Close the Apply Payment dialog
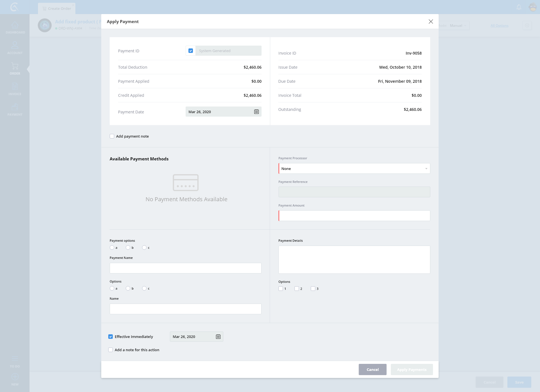540x392 pixels. pyautogui.click(x=431, y=22)
